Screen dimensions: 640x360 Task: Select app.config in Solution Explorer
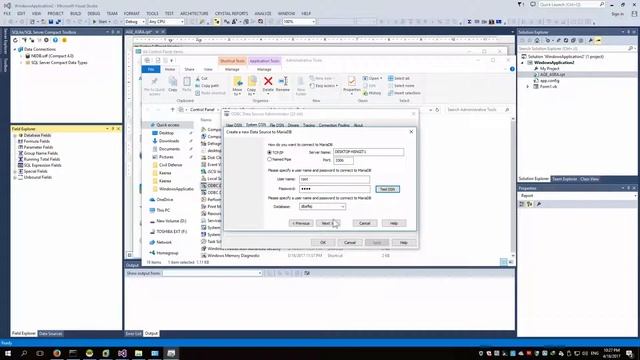(x=549, y=81)
